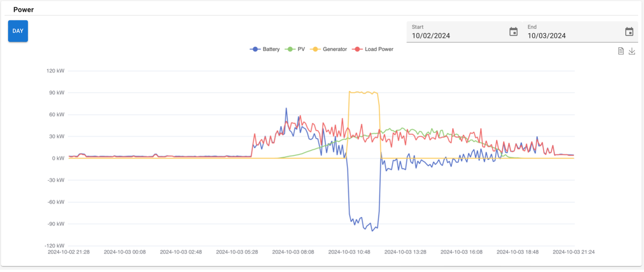Viewport: 644px width, 272px height.
Task: Click the Generator plateau at 90 kW
Action: pos(363,93)
